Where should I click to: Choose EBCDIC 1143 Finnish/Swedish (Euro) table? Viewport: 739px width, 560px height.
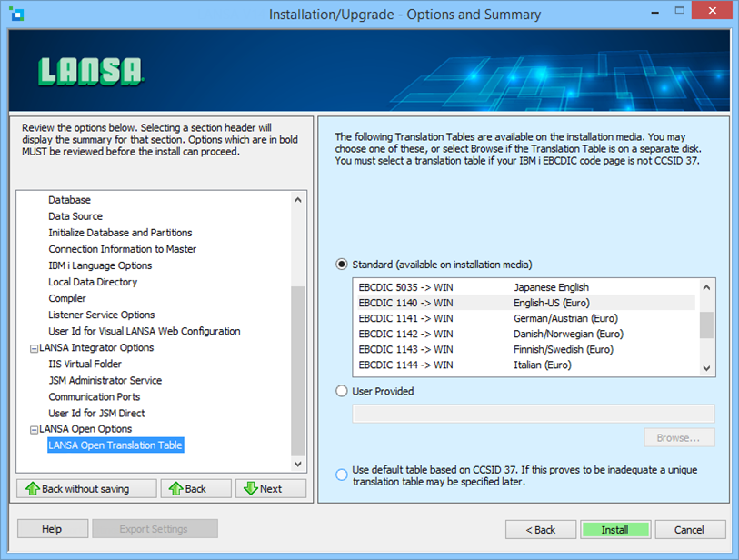click(x=526, y=349)
